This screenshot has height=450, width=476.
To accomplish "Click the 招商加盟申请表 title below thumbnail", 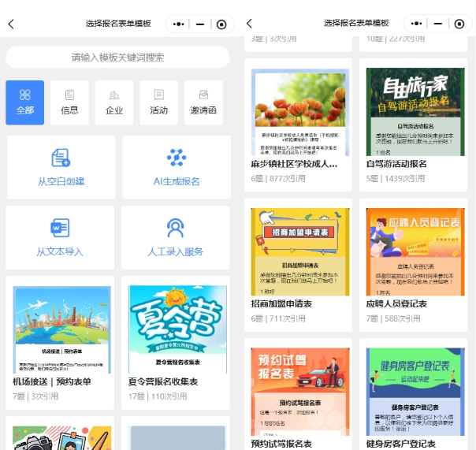I will click(x=281, y=303).
